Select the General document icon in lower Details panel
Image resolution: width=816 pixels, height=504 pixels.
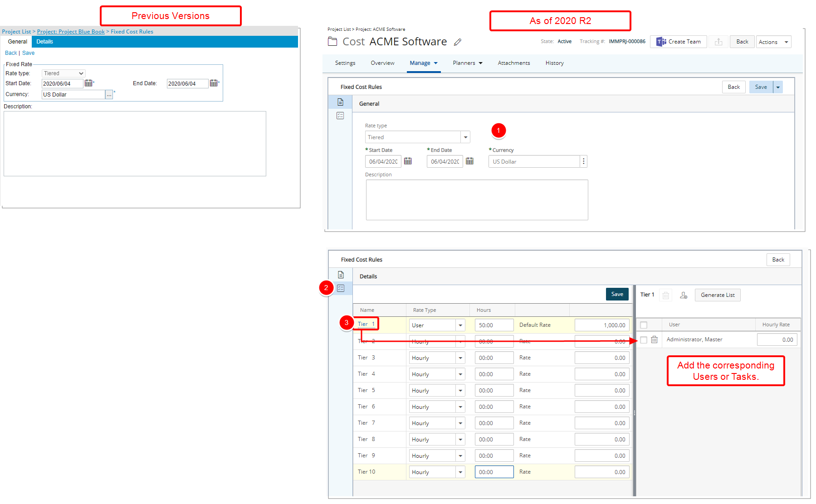(x=341, y=275)
